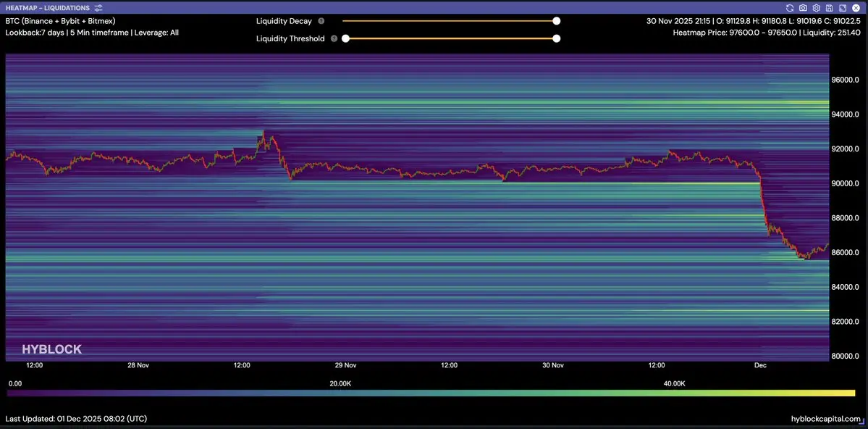Click the 86000.0 price axis label

click(845, 252)
